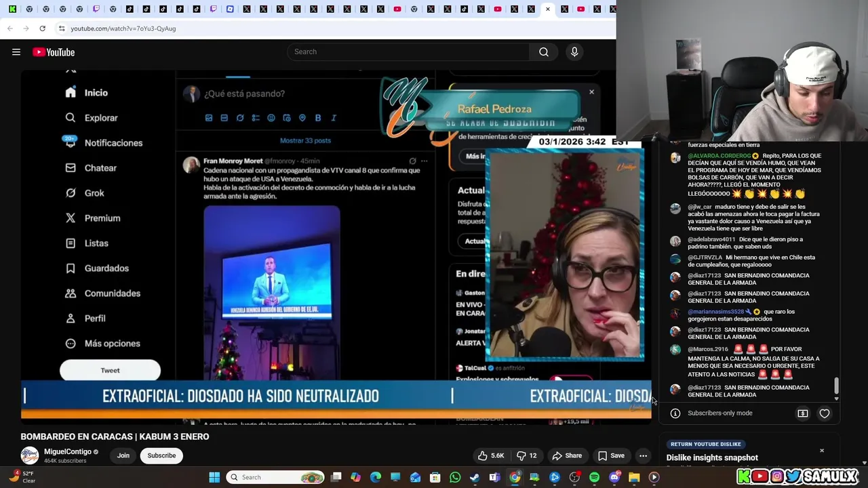Open Discord from the taskbar
The width and height of the screenshot is (868, 488).
pos(614,477)
